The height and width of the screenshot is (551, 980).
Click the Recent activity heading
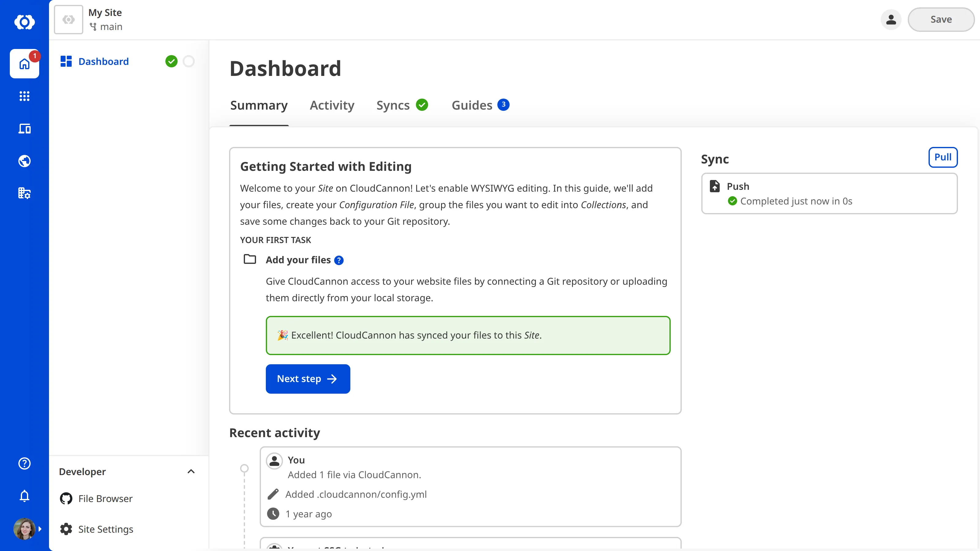[275, 433]
